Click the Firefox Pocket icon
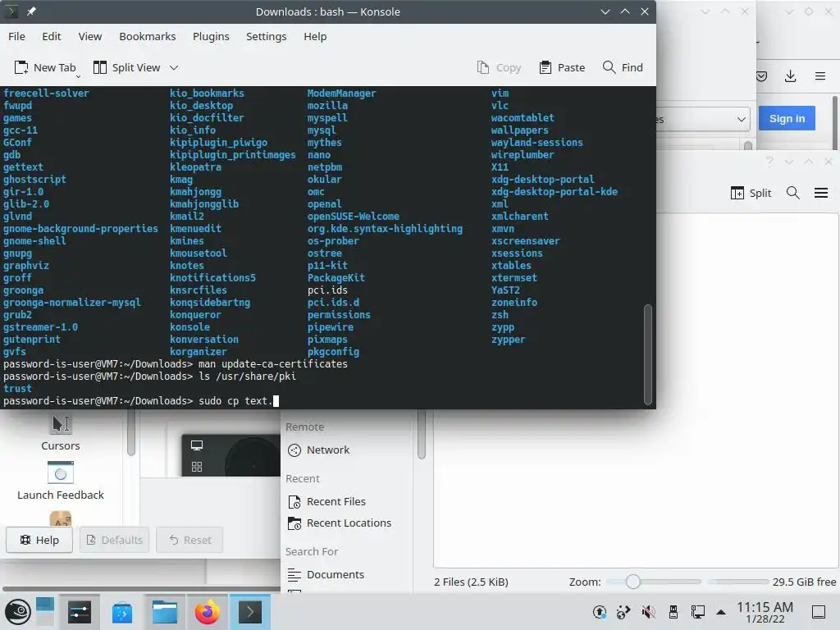The height and width of the screenshot is (630, 840). pos(761,76)
